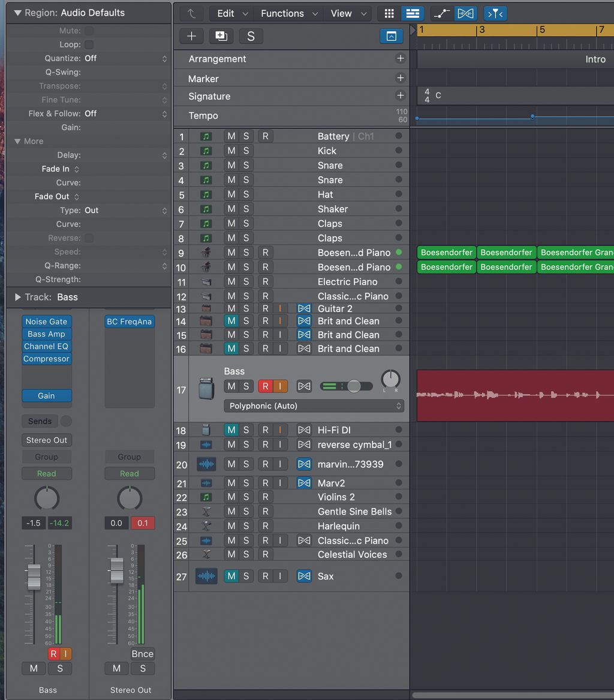
Task: Solo the Kick track
Action: [246, 151]
